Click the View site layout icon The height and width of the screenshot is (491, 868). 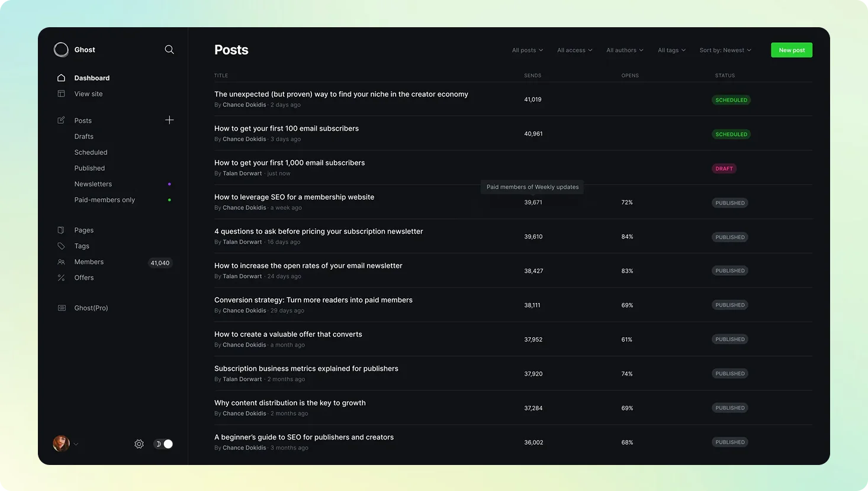61,94
